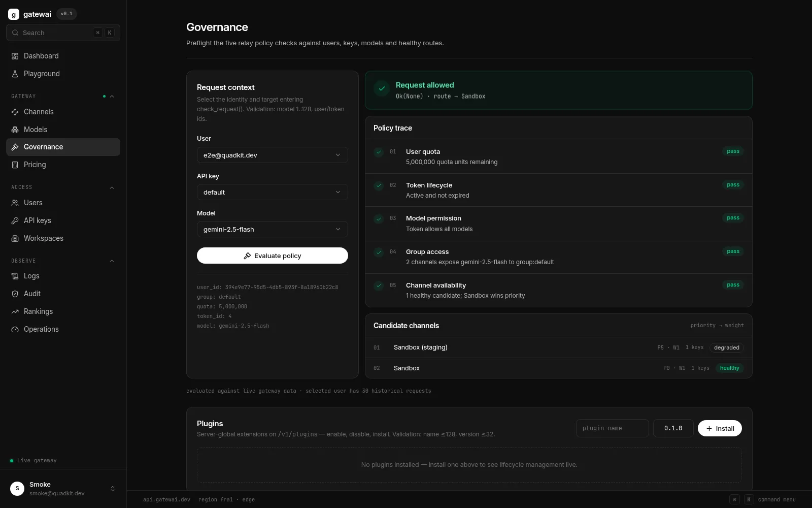Viewport: 812px width, 508px height.
Task: Select the Sandbox (staging) candidate row
Action: point(558,347)
